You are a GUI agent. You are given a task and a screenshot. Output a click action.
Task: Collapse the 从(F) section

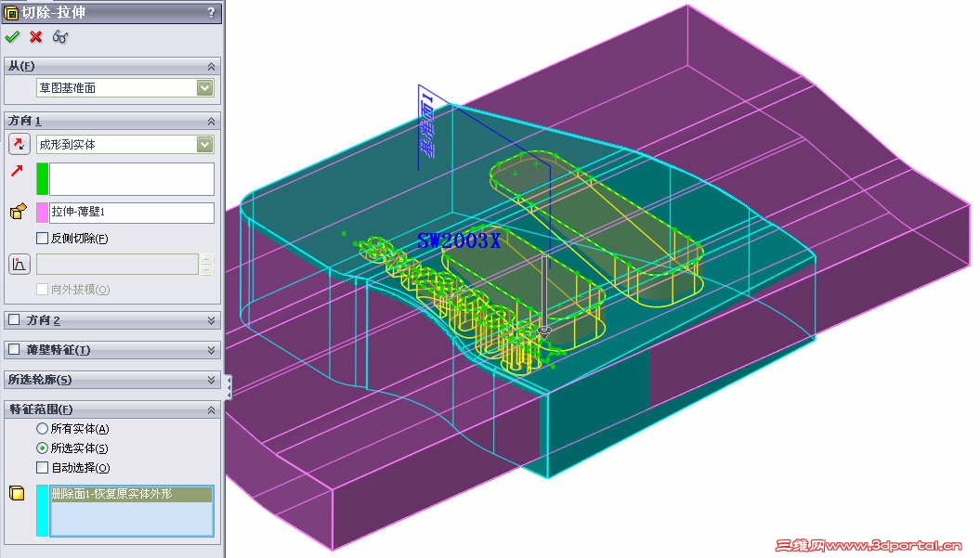211,66
